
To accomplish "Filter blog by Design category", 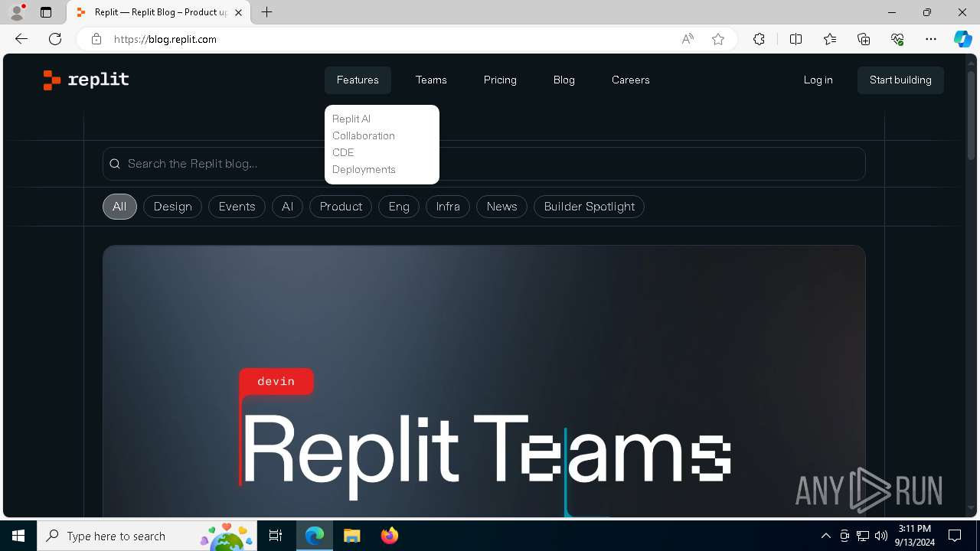I will pos(173,207).
